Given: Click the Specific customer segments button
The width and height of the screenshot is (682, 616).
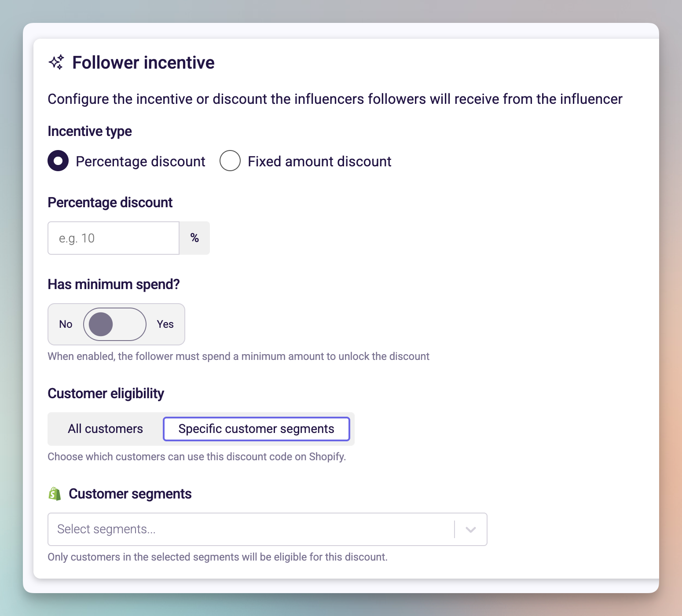Looking at the screenshot, I should tap(257, 429).
